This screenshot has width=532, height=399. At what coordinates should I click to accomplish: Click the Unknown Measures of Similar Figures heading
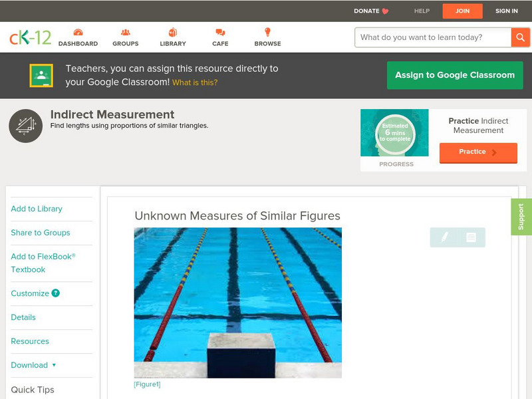237,215
